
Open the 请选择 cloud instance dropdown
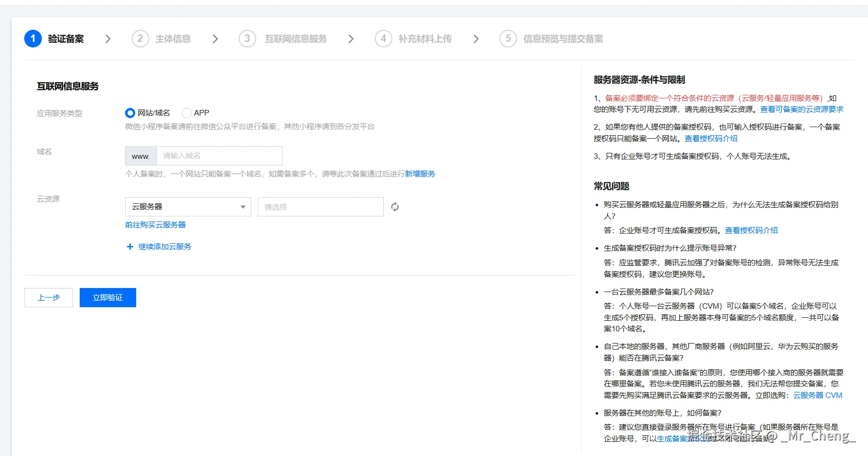(321, 207)
